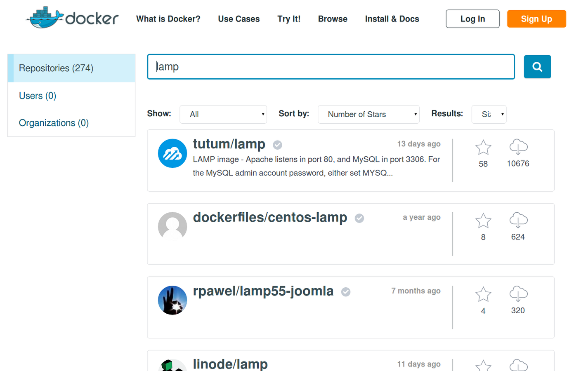Open Install & Docs

click(x=392, y=19)
